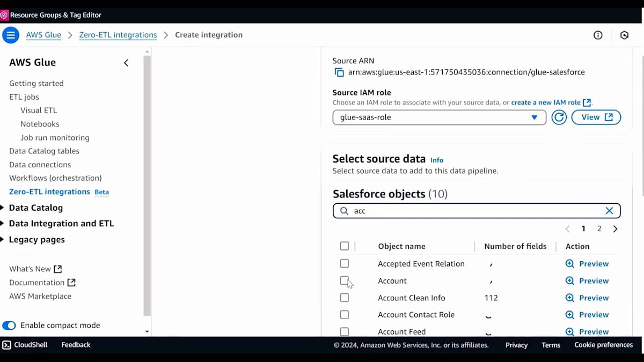
Task: Open Privacy link in footer
Action: coord(516,345)
